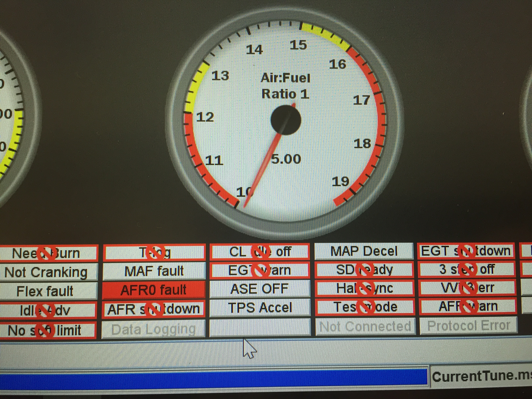Viewport: 532px width, 399px height.
Task: Click the CL idle off indicator
Action: 260,252
